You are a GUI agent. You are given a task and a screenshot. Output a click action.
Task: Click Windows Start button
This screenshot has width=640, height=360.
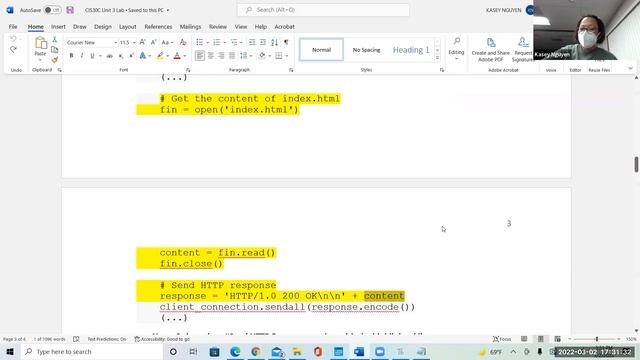tap(10, 351)
